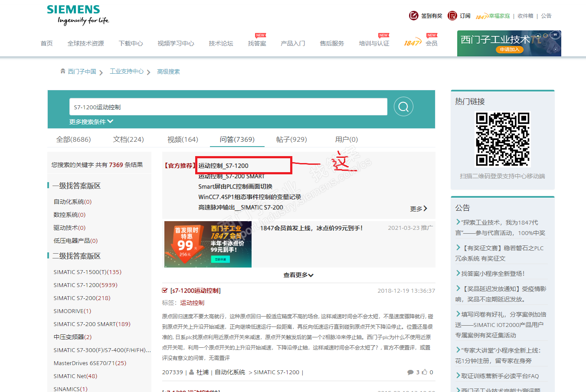Click the search keyword input field
Screen dimensions: 586x392
pos(228,107)
